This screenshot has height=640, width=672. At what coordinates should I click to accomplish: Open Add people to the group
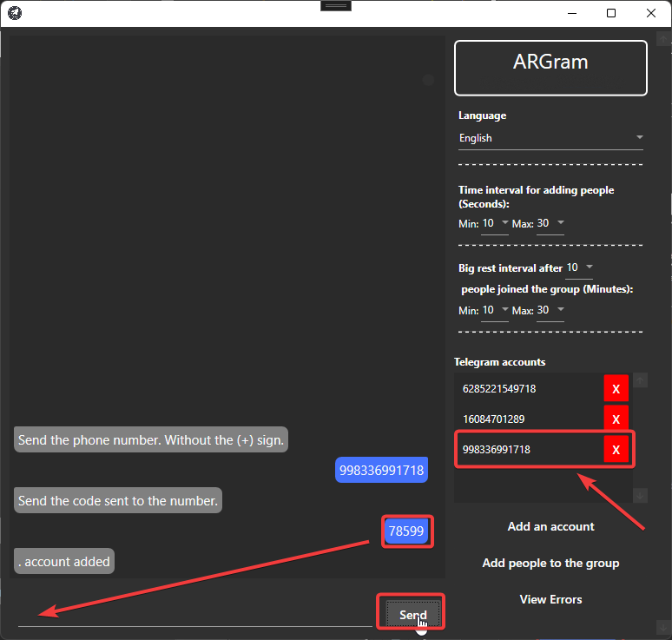pos(550,563)
